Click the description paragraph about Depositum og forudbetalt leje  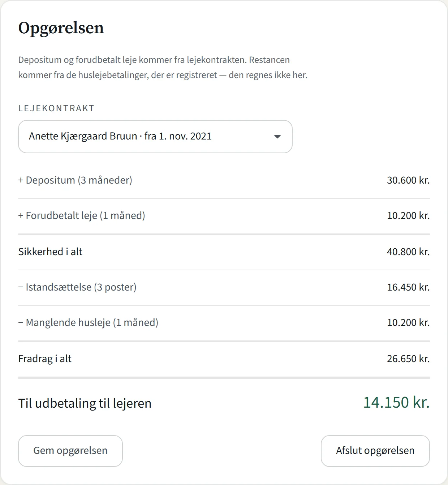coord(163,67)
